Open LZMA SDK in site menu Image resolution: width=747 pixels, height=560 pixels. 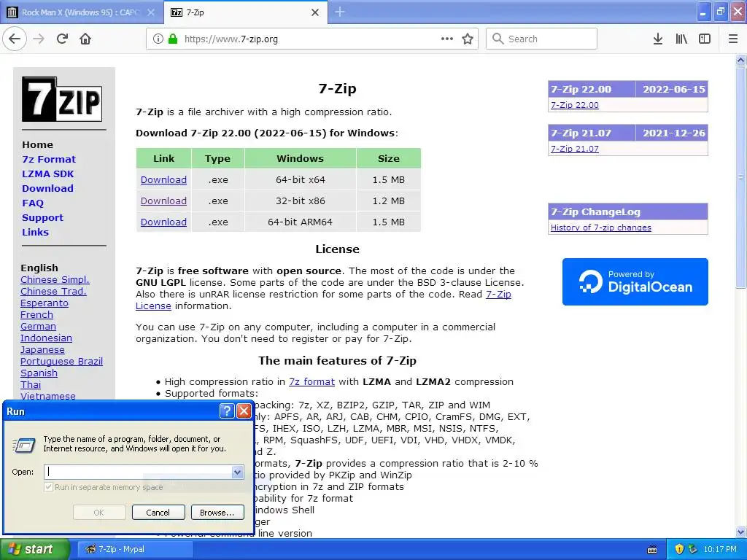tap(47, 174)
